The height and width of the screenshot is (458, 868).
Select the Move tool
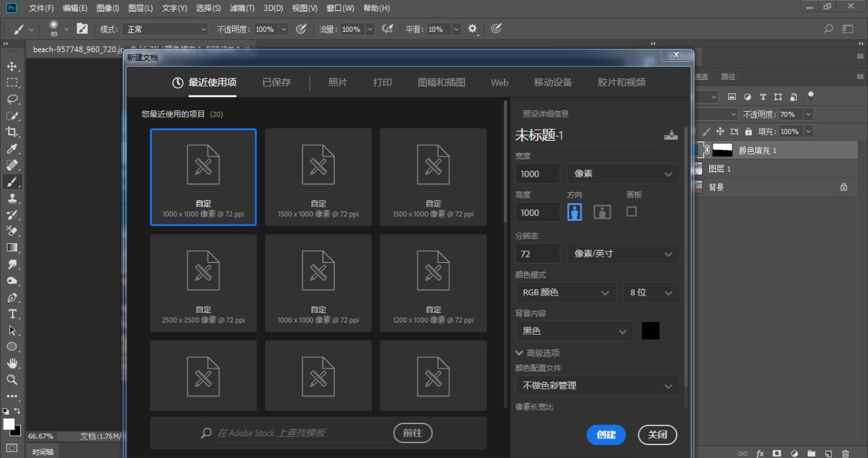coord(12,66)
